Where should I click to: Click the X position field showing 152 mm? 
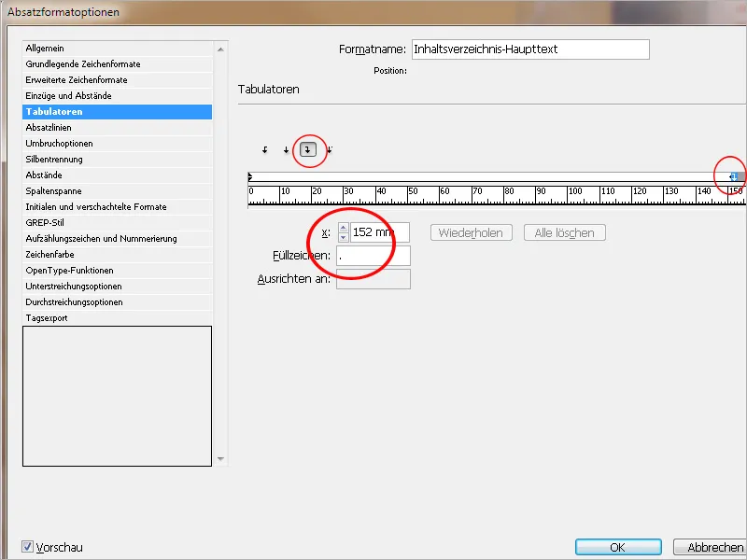pyautogui.click(x=379, y=232)
